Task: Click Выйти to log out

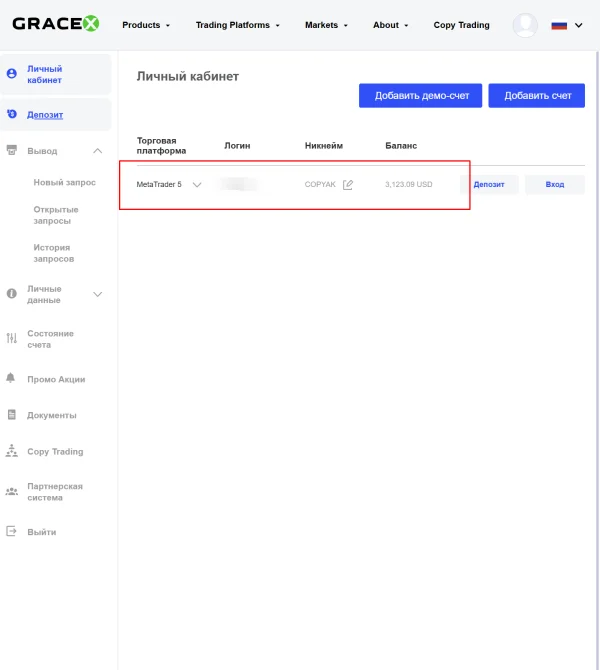Action: point(41,532)
